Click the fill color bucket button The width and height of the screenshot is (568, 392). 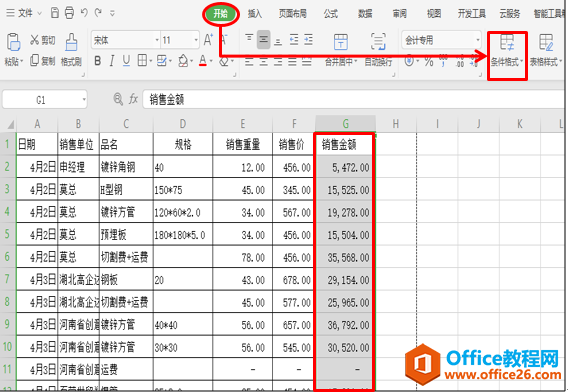(183, 61)
